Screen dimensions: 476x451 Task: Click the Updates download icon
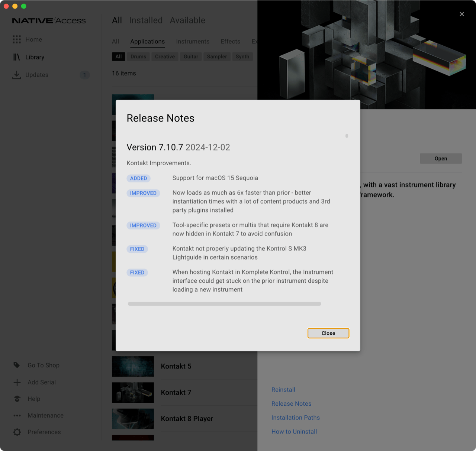pos(17,75)
